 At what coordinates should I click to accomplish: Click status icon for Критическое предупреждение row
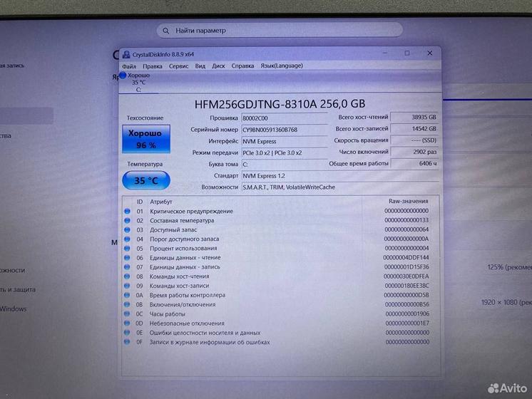(x=127, y=211)
